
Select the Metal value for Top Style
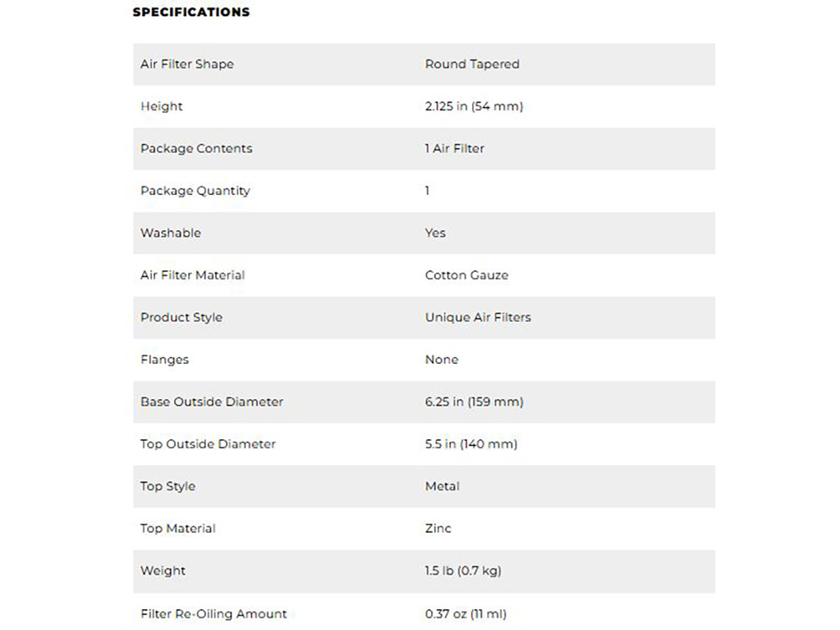click(x=442, y=486)
